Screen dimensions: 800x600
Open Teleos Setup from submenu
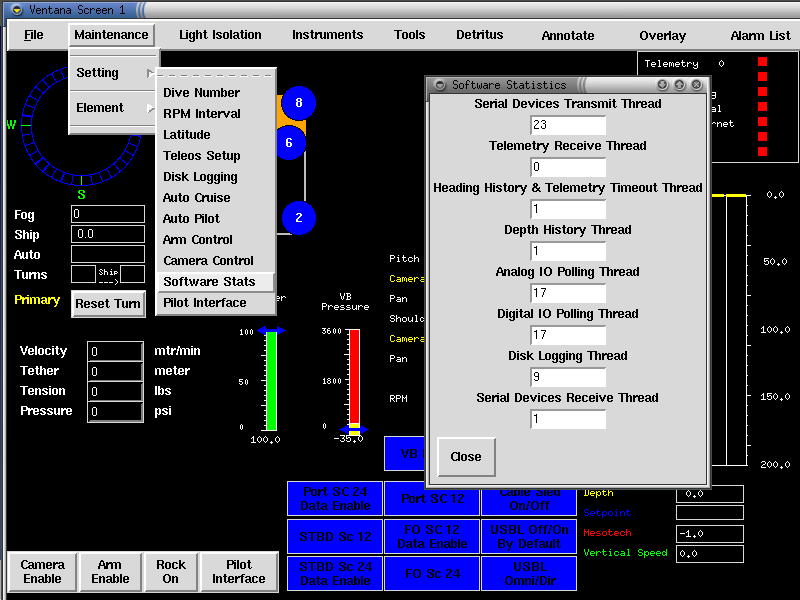pyautogui.click(x=216, y=155)
